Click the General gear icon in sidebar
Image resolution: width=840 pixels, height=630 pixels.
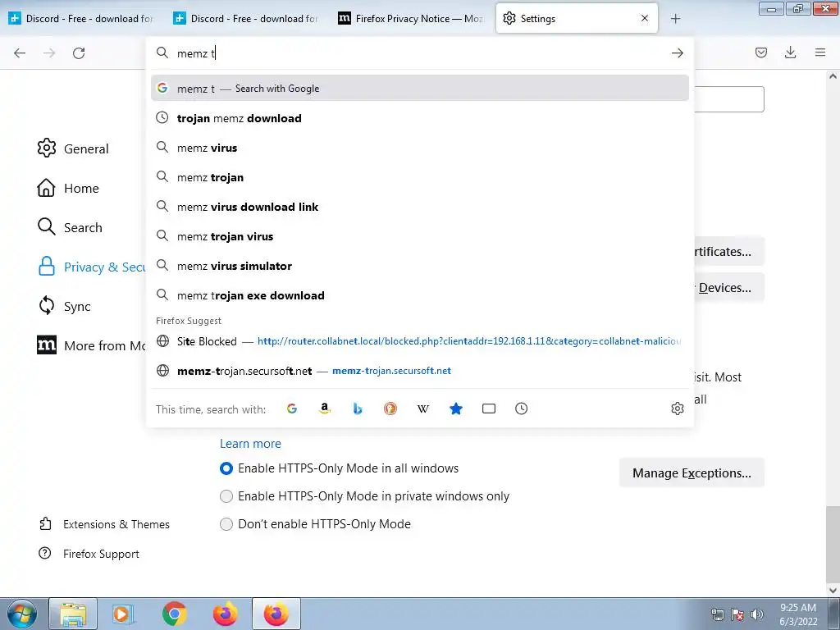pos(47,148)
